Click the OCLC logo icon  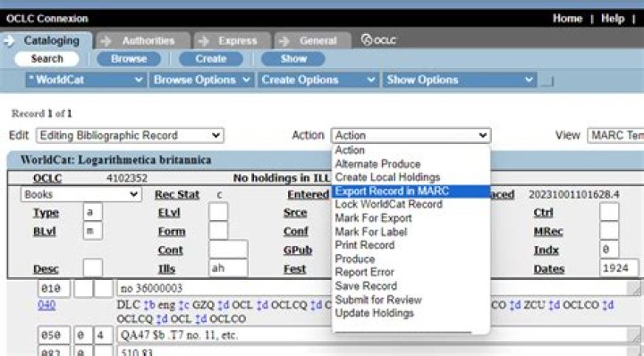378,40
